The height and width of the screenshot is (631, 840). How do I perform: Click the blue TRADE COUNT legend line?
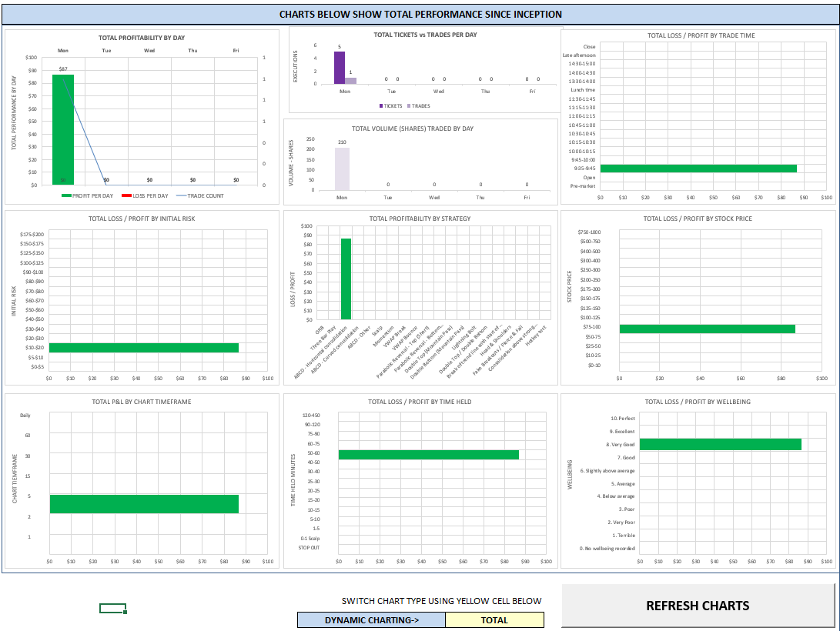click(181, 196)
